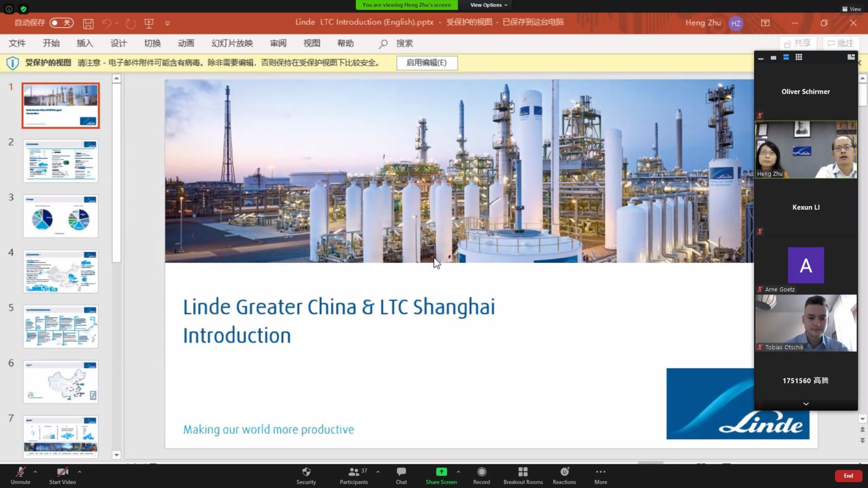
Task: Open the Participants panel
Action: point(354,475)
